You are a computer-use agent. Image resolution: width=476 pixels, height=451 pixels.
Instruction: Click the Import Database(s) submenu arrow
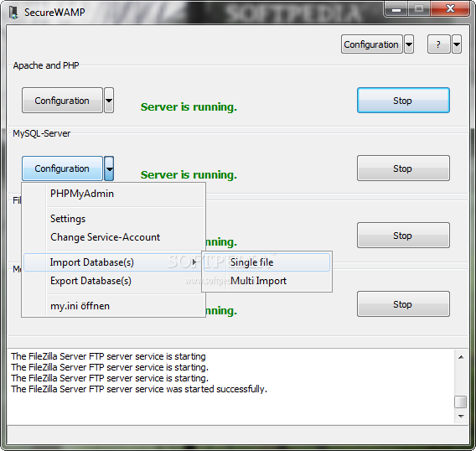[194, 262]
